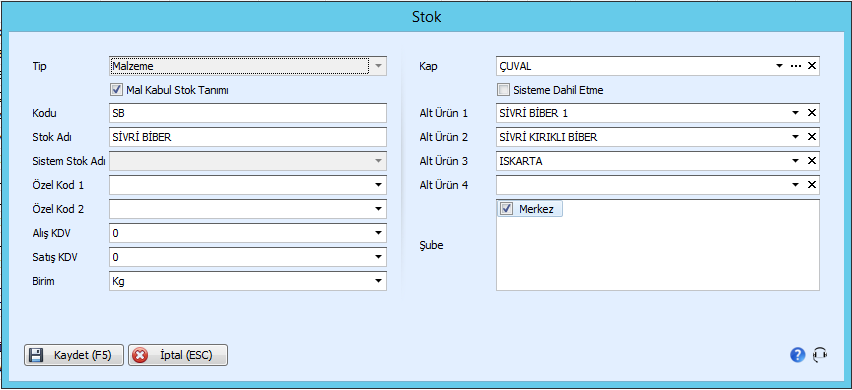Click Stok Adı field with SİVRİ BİBER
This screenshot has height=390, width=852.
coord(248,137)
